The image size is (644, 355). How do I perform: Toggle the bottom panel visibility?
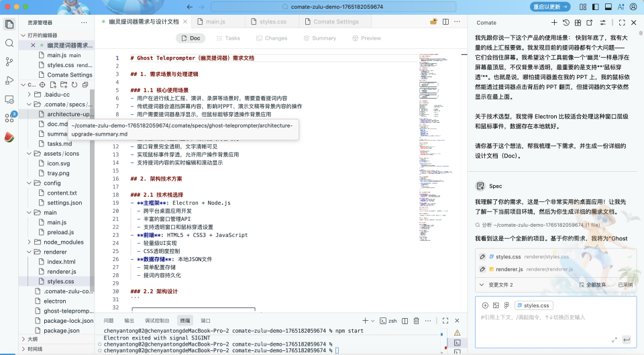(x=608, y=7)
